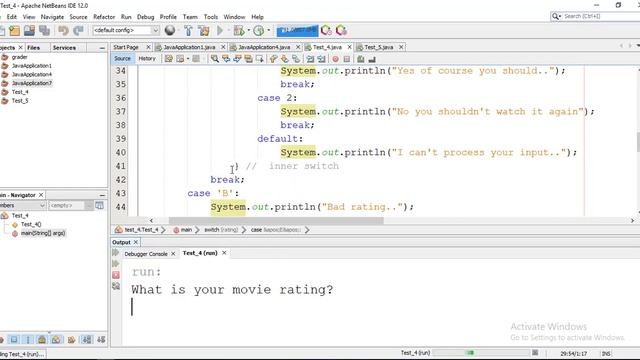The height and width of the screenshot is (360, 640).
Task: Open the Refactor menu
Action: point(104,17)
